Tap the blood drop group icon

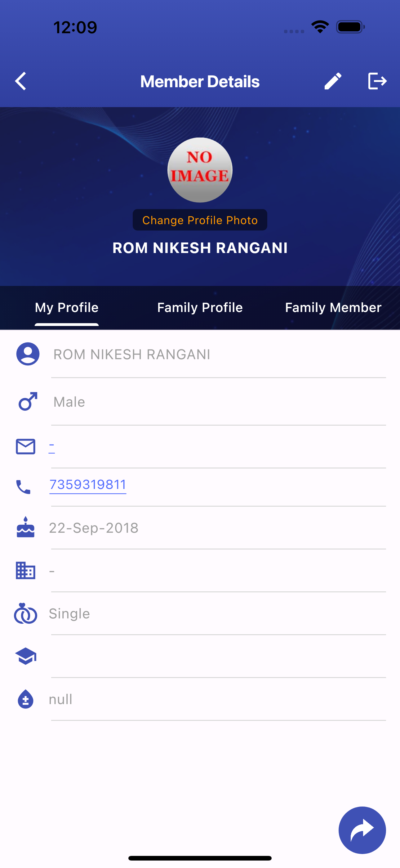pos(26,699)
